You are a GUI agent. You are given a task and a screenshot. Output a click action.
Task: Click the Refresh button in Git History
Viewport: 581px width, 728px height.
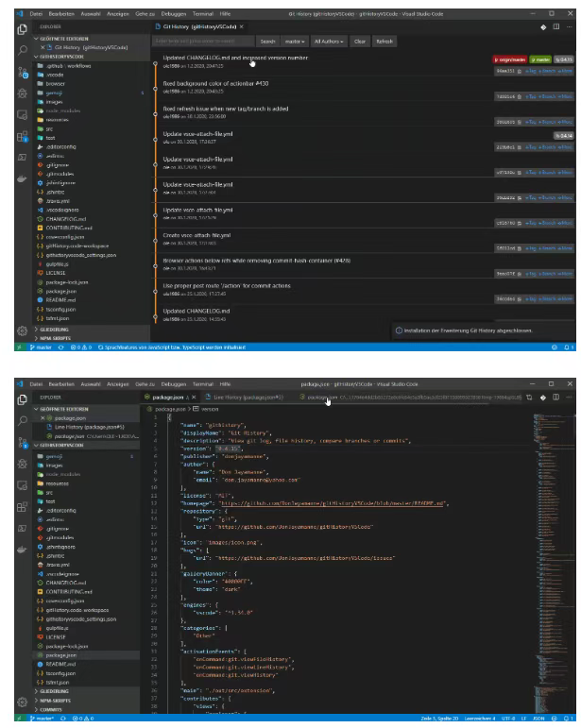(x=384, y=42)
